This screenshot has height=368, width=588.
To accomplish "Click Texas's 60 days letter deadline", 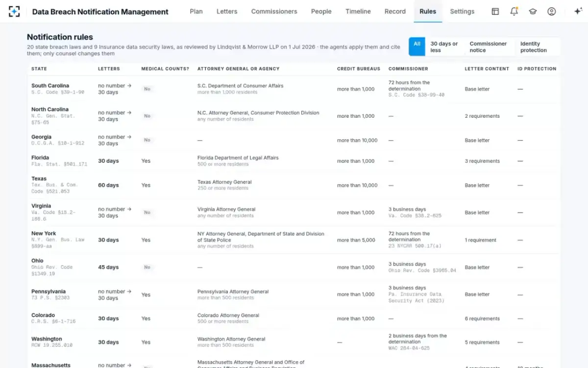I will pos(108,185).
